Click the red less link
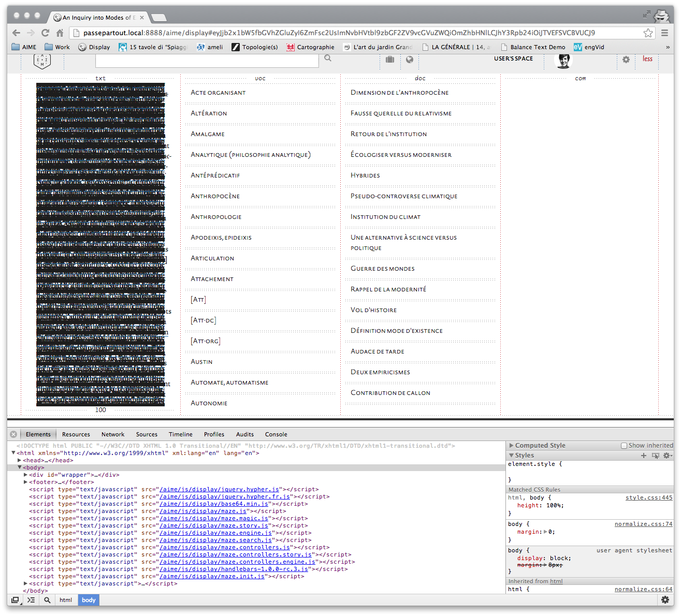 (648, 58)
